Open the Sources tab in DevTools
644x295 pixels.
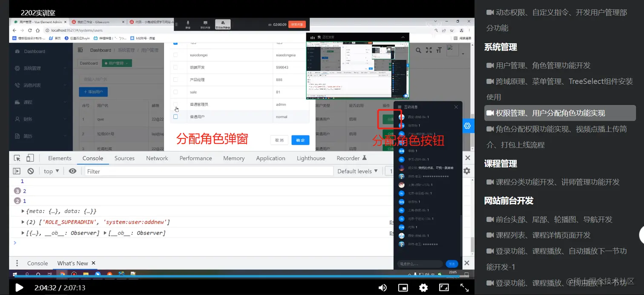[x=124, y=158]
